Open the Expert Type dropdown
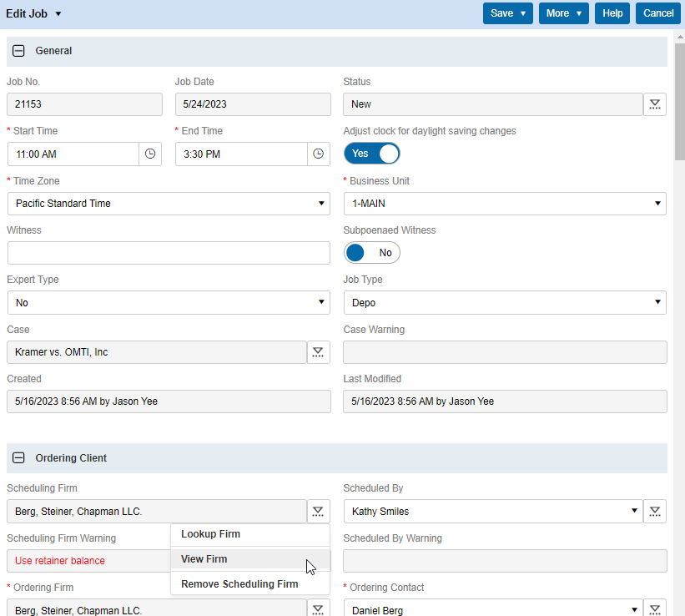 (x=169, y=303)
